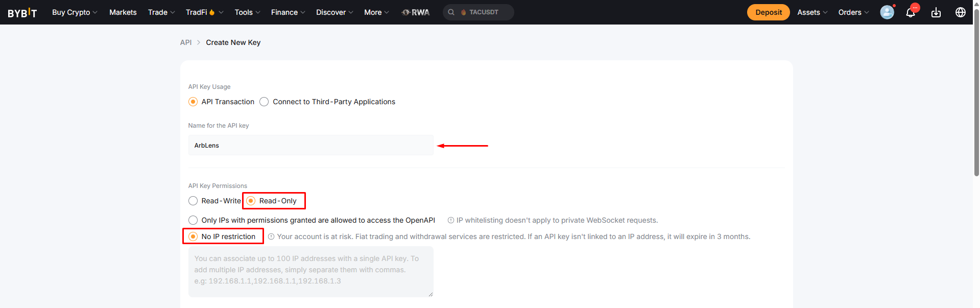
Task: Open the notifications bell
Action: [911, 12]
